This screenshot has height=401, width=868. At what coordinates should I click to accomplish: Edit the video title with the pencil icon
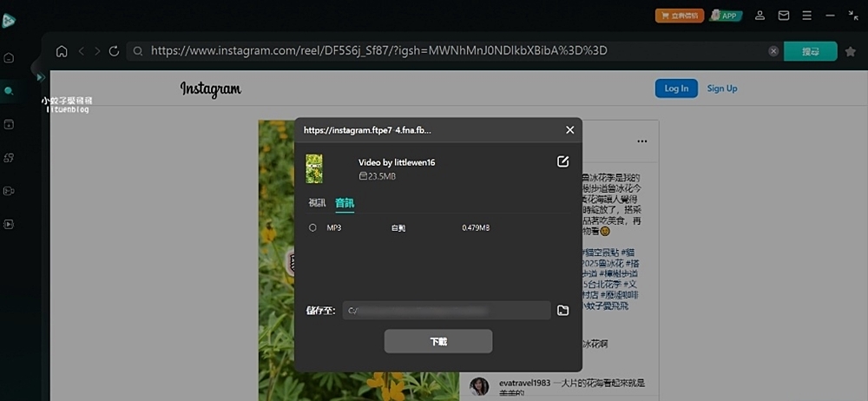click(x=562, y=161)
